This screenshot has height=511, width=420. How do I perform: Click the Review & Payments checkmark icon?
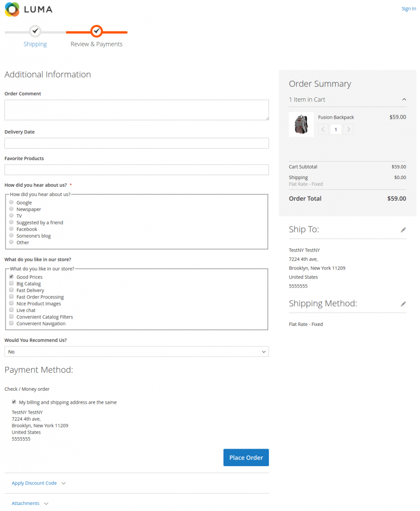pos(96,31)
